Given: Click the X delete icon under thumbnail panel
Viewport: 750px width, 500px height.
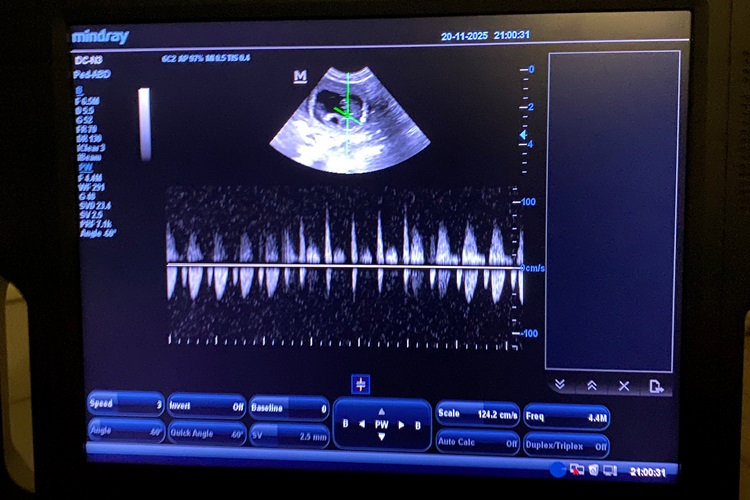Looking at the screenshot, I should [x=624, y=385].
